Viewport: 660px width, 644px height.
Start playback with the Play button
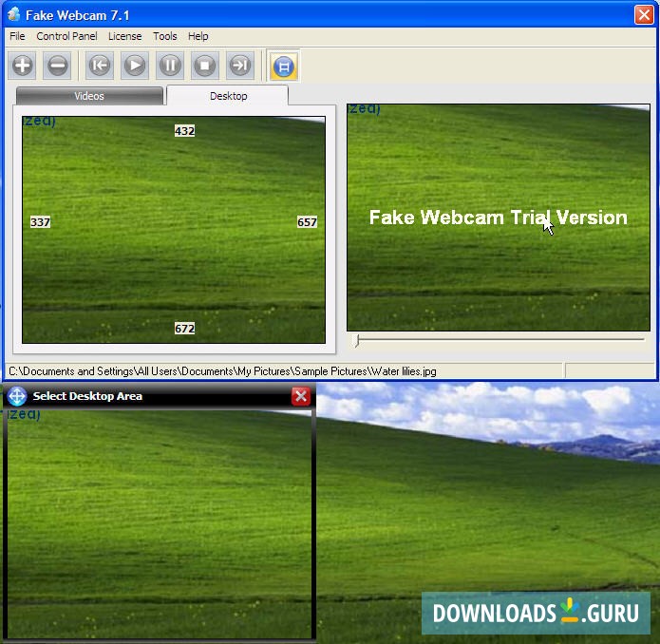[x=135, y=66]
